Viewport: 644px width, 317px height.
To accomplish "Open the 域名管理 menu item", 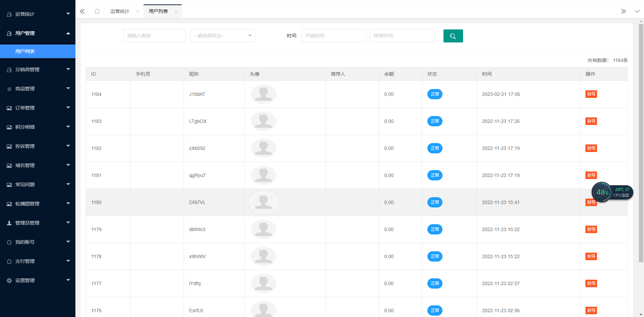I will tap(38, 165).
